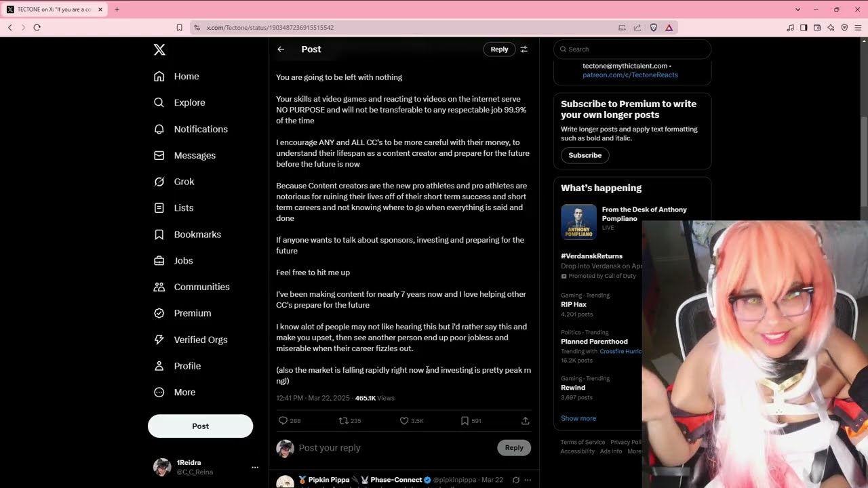Screen dimensions: 868x488
Task: Click the X logo in the sidebar
Action: click(159, 49)
